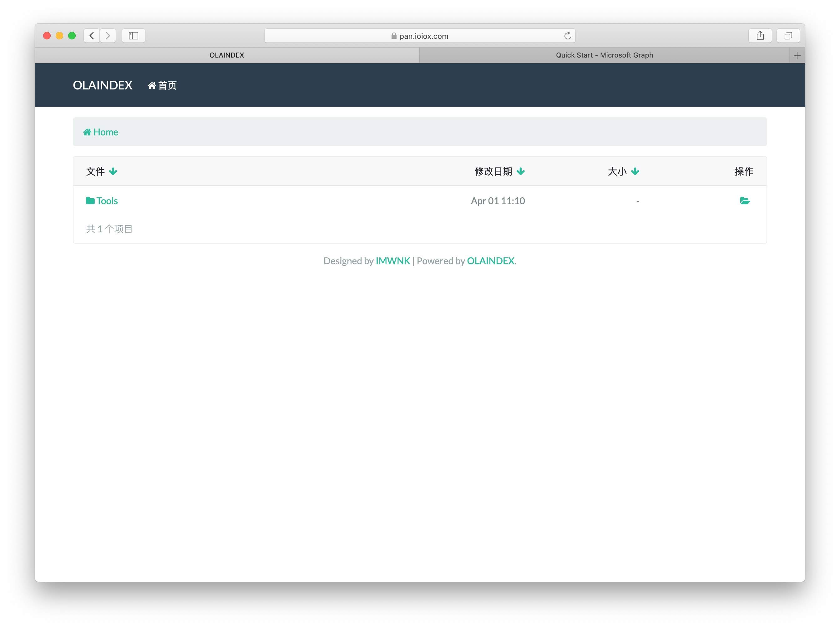The height and width of the screenshot is (628, 840).
Task: Click the home icon in breadcrumb
Action: (x=87, y=132)
